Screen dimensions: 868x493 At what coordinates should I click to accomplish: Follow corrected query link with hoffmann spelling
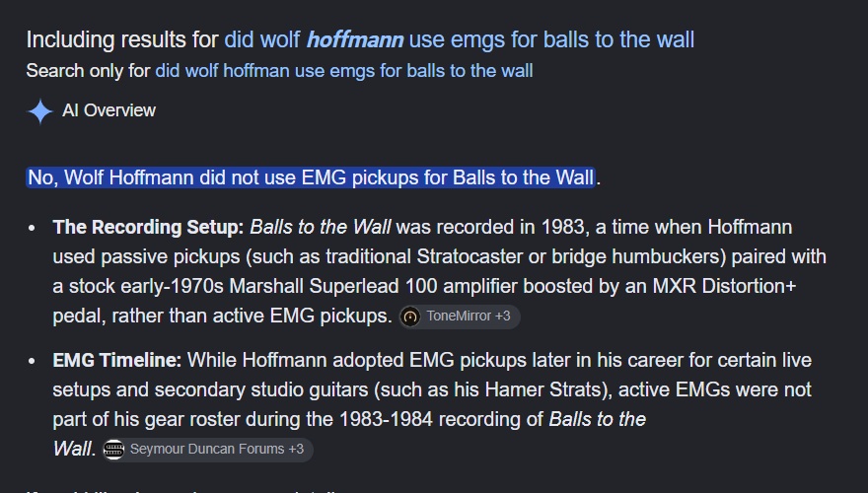pos(459,39)
